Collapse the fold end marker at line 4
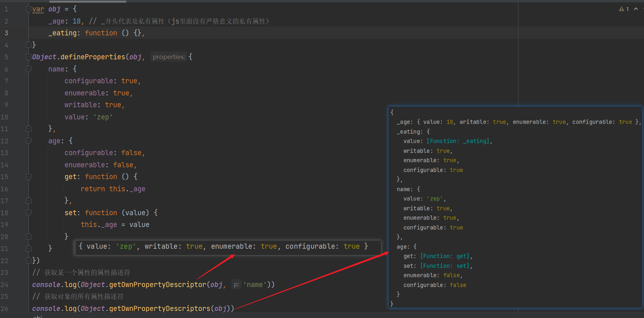Viewport: 644px width, 318px height. [29, 45]
